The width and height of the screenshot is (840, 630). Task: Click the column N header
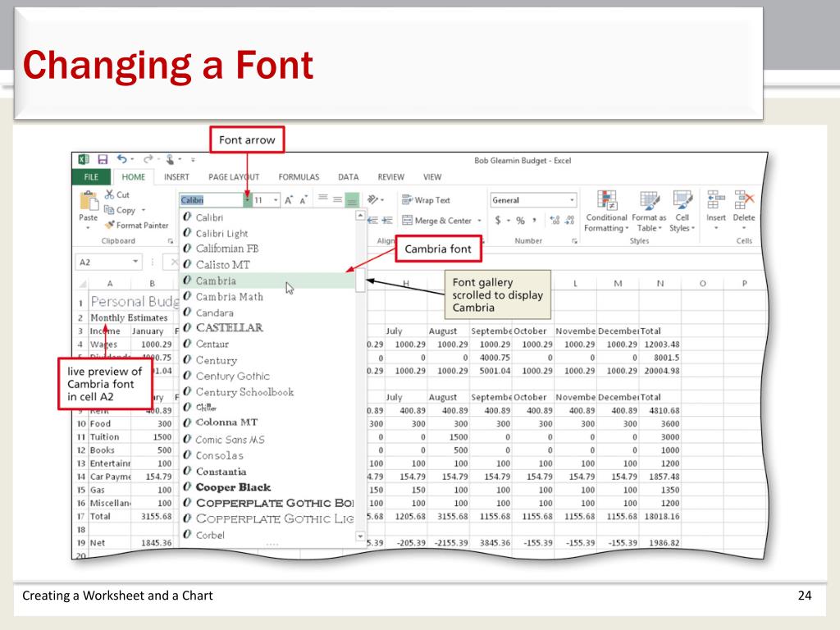(x=660, y=283)
